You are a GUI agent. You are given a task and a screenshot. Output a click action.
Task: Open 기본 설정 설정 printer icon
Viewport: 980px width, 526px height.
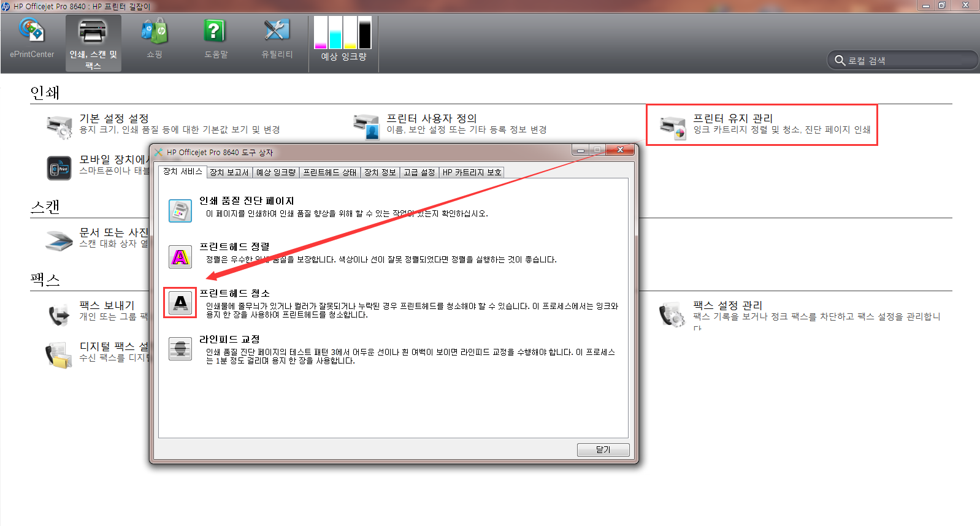click(x=59, y=126)
